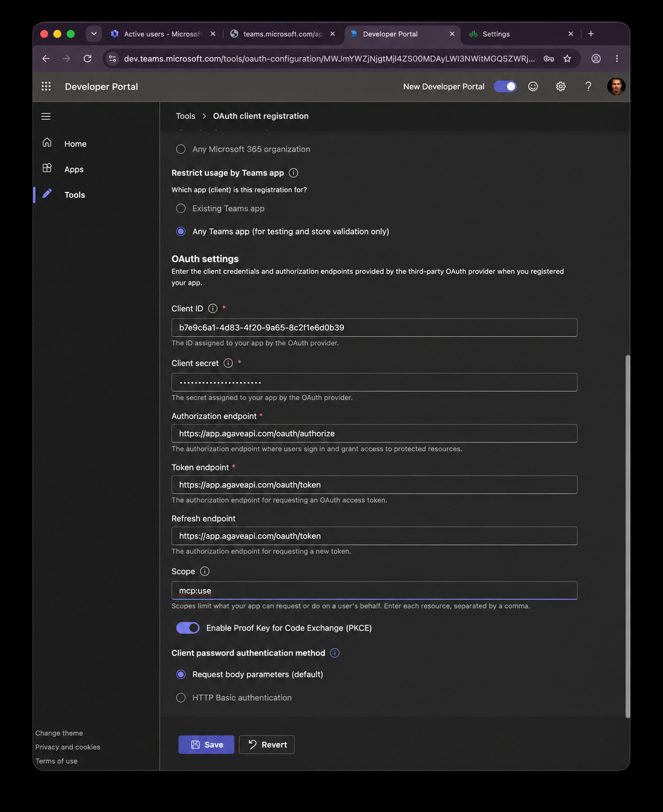663x812 pixels.
Task: Click the Apps grid icon in sidebar
Action: coord(47,168)
